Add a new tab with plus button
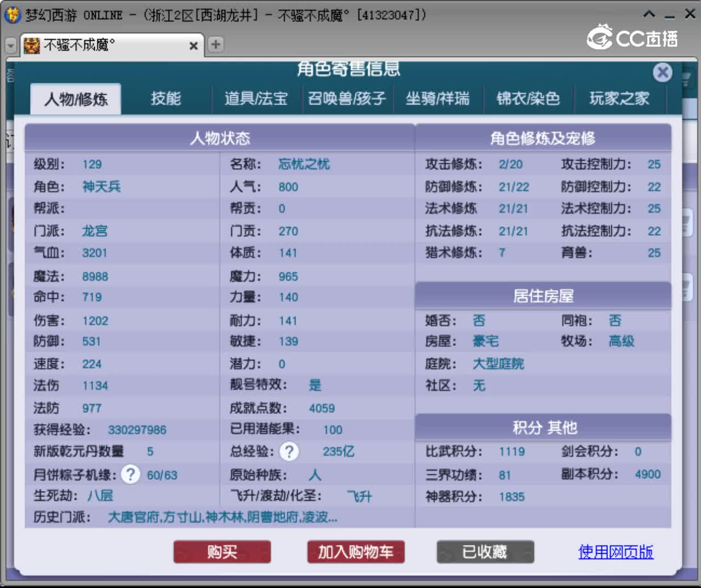The width and height of the screenshot is (701, 588). 216,44
